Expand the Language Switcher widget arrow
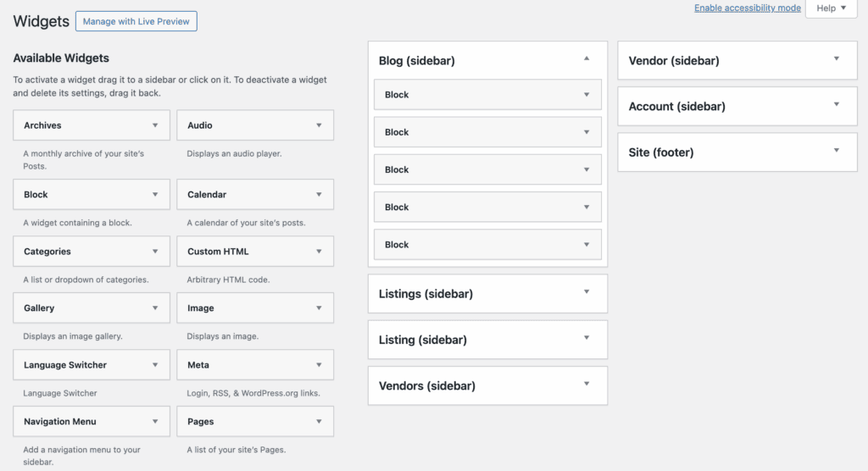The image size is (868, 471). coord(155,365)
